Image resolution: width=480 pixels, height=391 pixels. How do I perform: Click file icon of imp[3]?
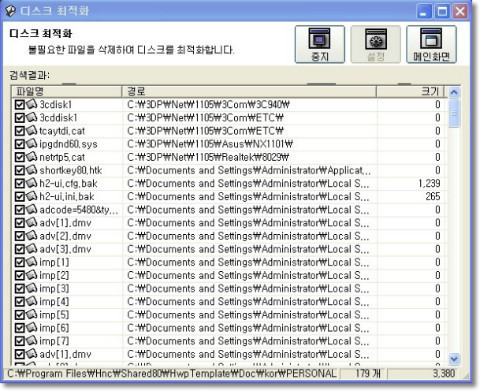click(x=31, y=288)
